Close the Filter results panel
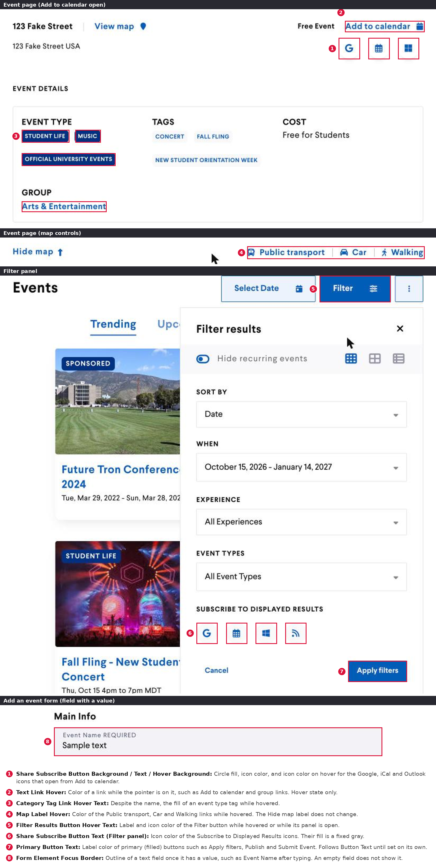The image size is (436, 868). point(400,329)
